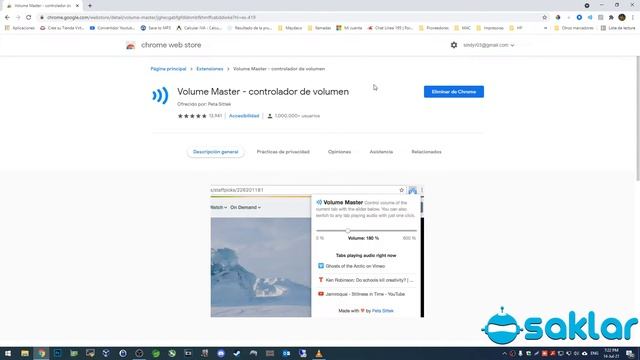The height and width of the screenshot is (360, 640).
Task: Follow the Extensiones breadcrumb link
Action: [209, 69]
